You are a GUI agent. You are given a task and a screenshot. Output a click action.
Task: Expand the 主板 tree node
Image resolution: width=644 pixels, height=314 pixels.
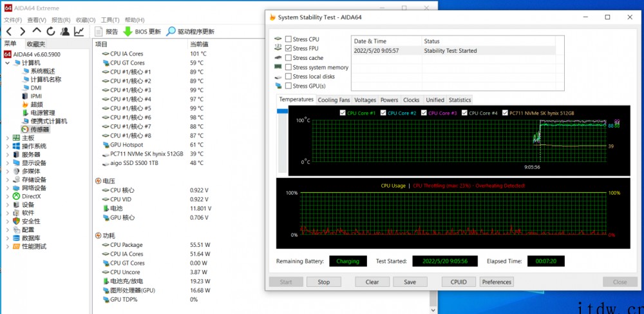[x=7, y=138]
